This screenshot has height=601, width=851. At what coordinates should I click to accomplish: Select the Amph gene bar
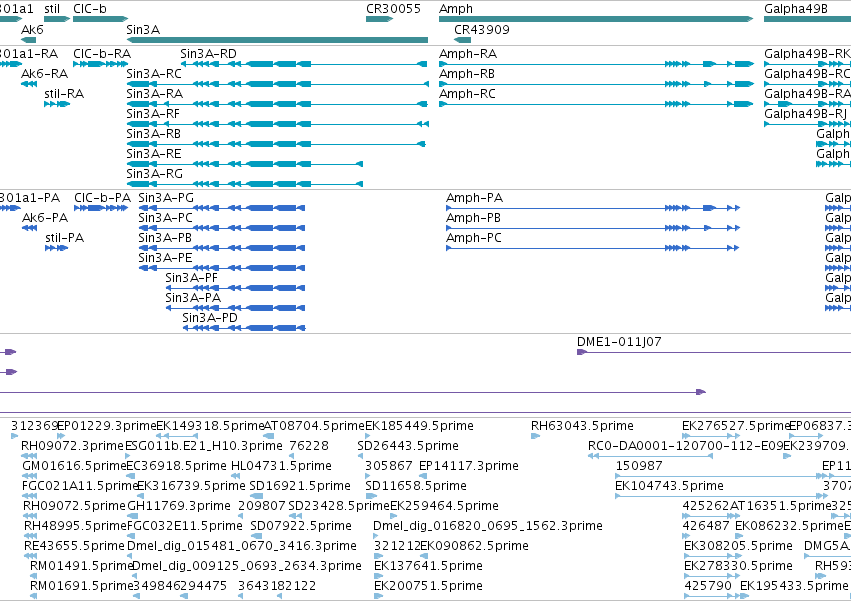[596, 19]
